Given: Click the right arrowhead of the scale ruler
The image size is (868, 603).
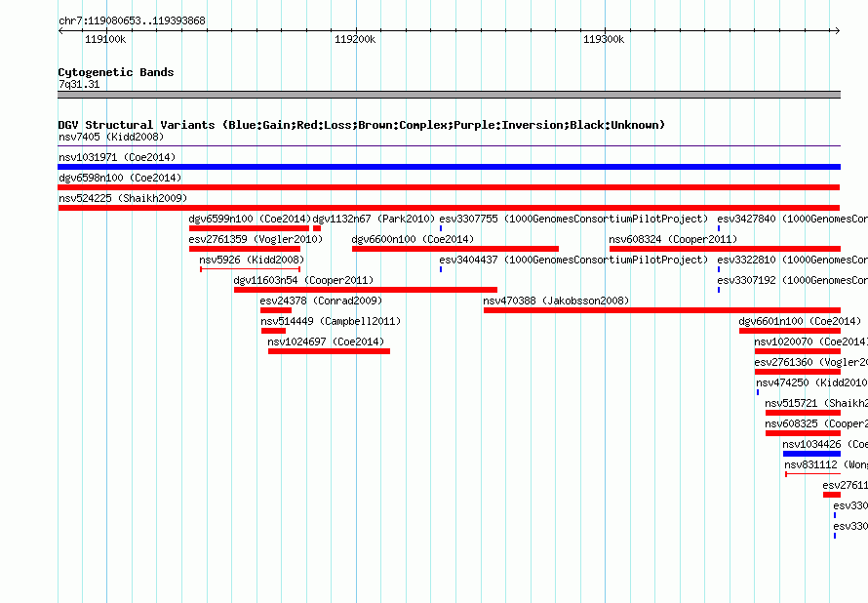Looking at the screenshot, I should [838, 31].
